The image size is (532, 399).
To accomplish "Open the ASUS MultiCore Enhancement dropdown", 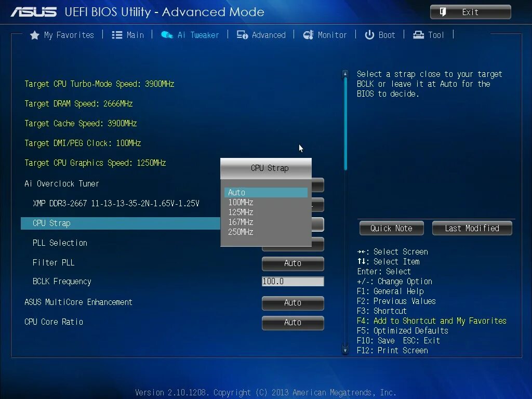I will (292, 303).
